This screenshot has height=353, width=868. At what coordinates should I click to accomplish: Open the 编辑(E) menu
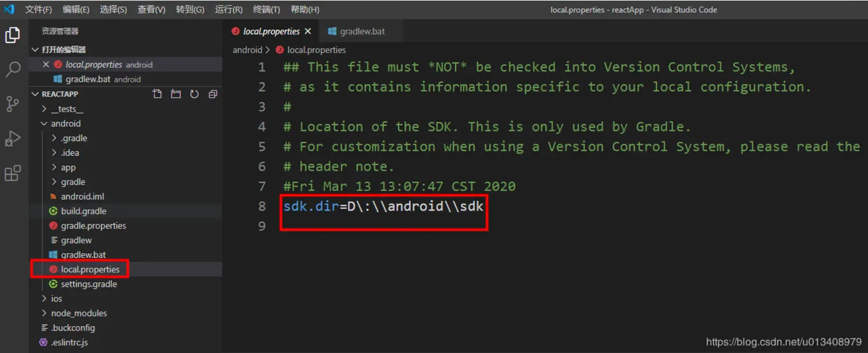[x=76, y=10]
